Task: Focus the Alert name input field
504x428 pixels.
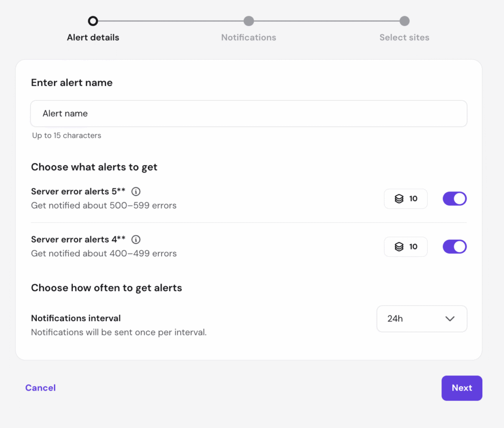Action: pos(249,114)
